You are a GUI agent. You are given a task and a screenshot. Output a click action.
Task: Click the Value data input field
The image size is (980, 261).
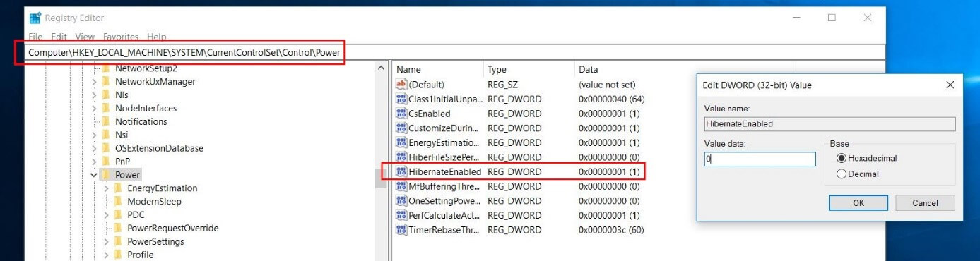point(760,159)
